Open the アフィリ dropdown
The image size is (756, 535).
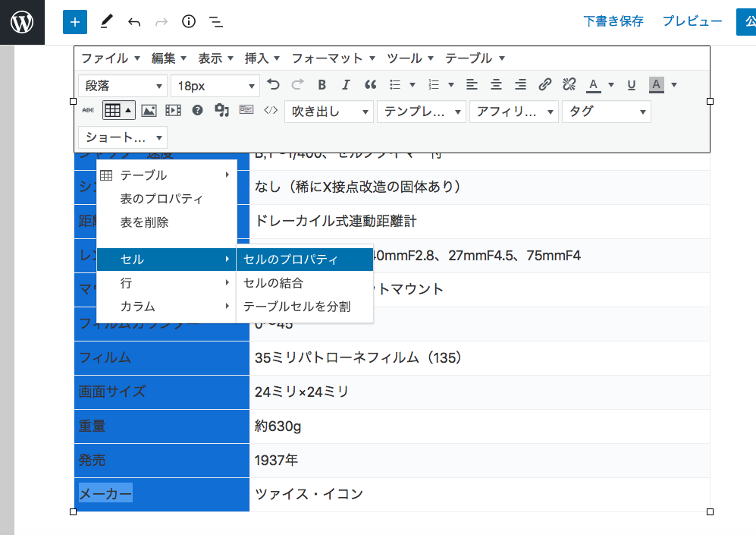(x=514, y=112)
